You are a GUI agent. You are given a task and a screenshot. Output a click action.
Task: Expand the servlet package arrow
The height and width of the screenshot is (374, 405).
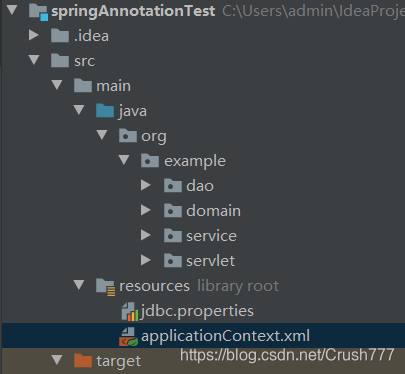[x=146, y=260]
